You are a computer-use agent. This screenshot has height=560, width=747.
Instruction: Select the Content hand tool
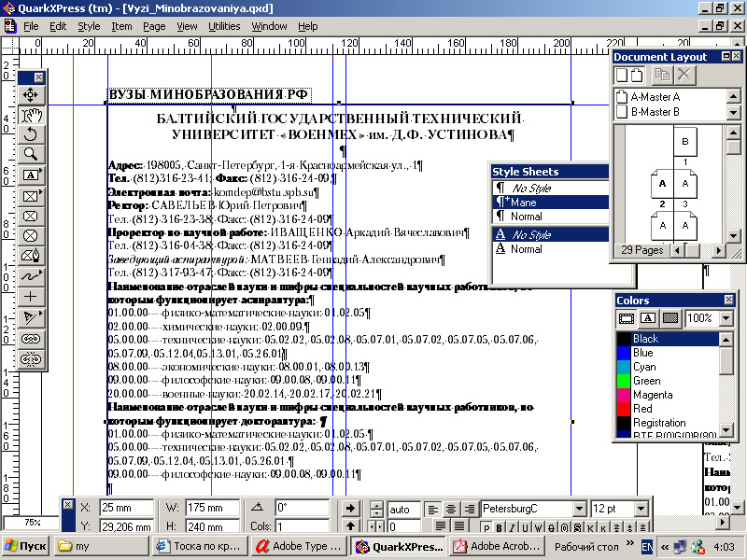click(31, 115)
